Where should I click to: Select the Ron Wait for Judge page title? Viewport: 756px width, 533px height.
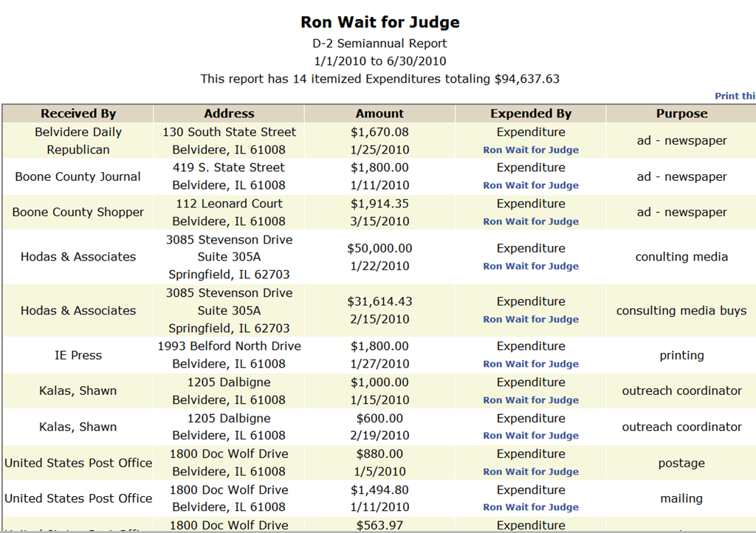(380, 22)
